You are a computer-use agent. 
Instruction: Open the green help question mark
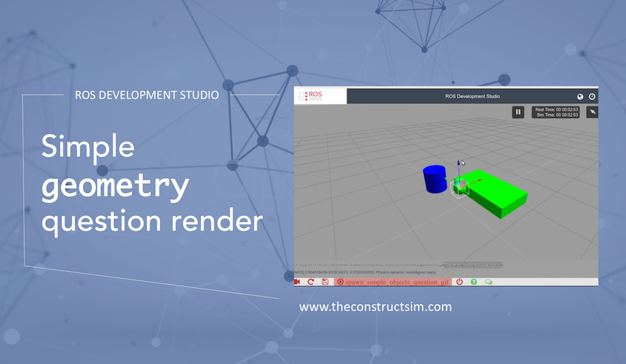pyautogui.click(x=473, y=282)
